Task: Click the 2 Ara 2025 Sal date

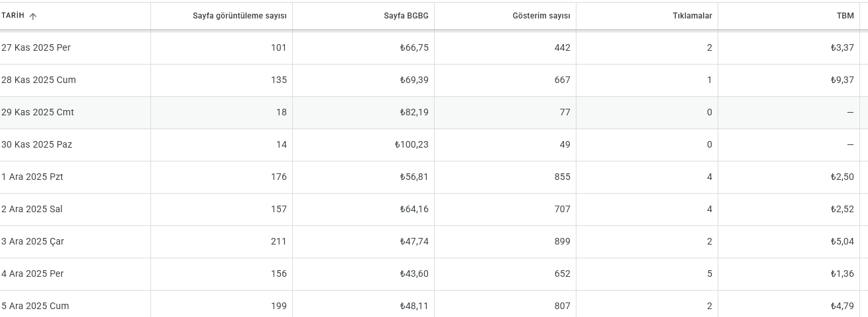Action: (32, 209)
